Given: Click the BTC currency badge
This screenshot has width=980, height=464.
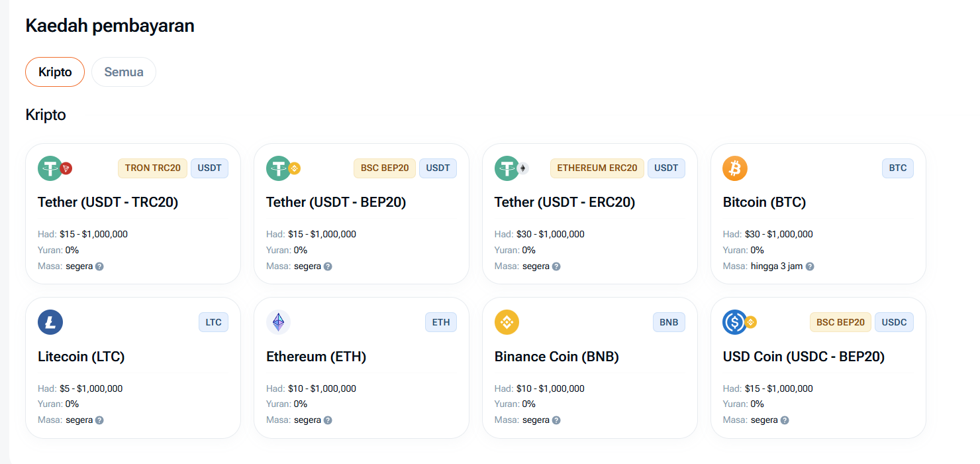Looking at the screenshot, I should pyautogui.click(x=898, y=168).
